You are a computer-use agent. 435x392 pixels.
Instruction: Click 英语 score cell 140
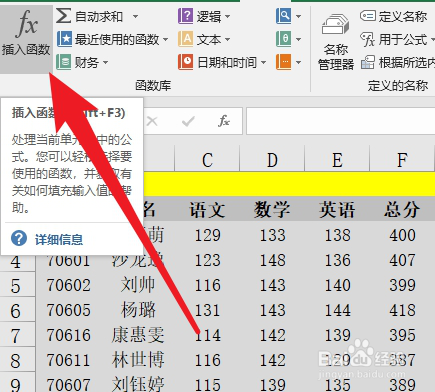[x=337, y=285]
